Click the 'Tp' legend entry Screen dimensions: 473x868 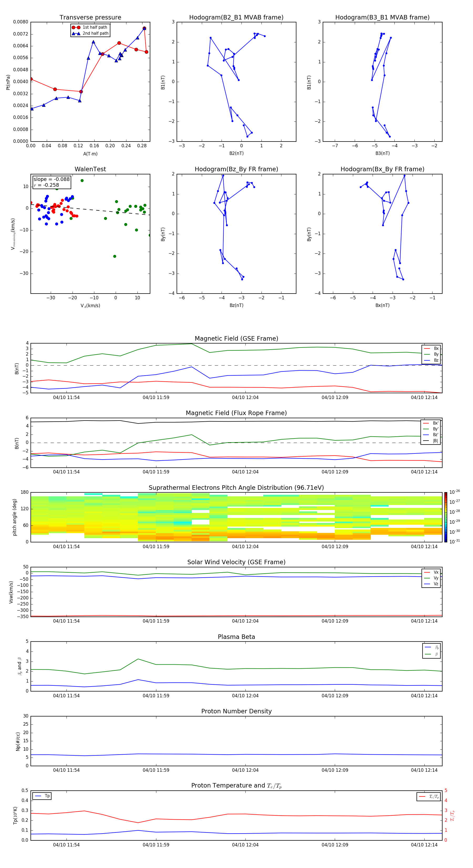pos(42,796)
